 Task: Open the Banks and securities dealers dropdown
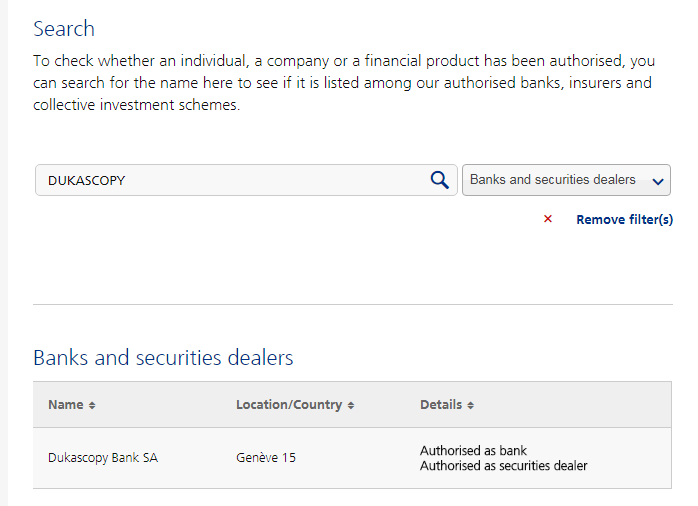pyautogui.click(x=566, y=180)
